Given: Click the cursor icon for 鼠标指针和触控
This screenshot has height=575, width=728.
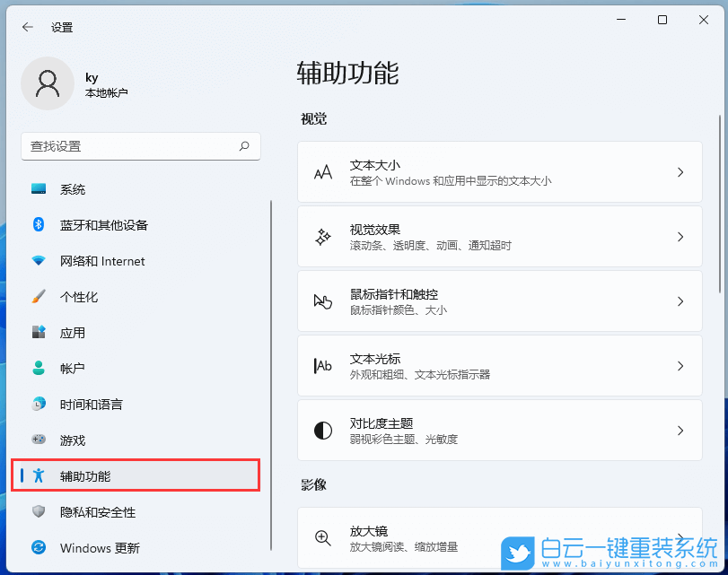Looking at the screenshot, I should (322, 300).
